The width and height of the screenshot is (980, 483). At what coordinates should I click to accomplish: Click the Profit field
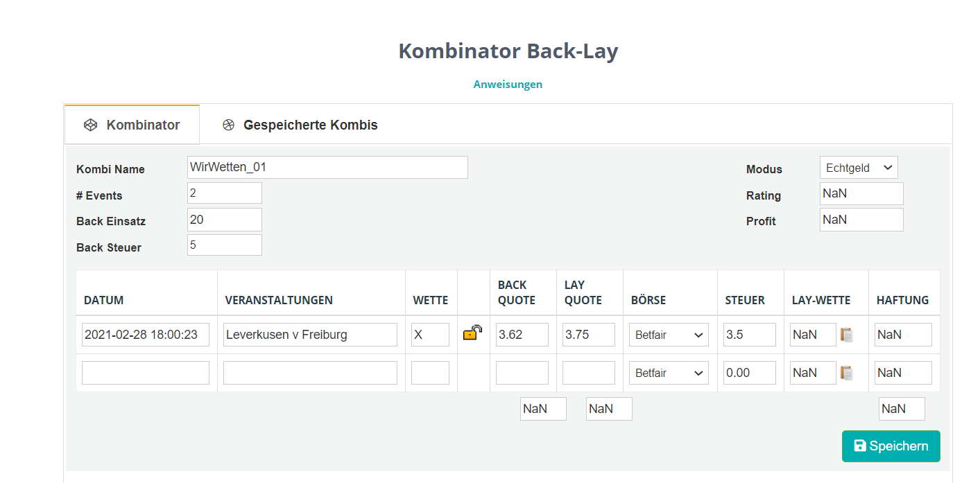click(861, 220)
